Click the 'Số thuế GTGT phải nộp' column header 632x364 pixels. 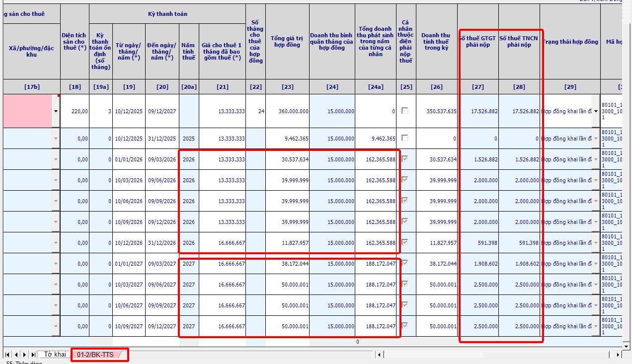coord(478,42)
